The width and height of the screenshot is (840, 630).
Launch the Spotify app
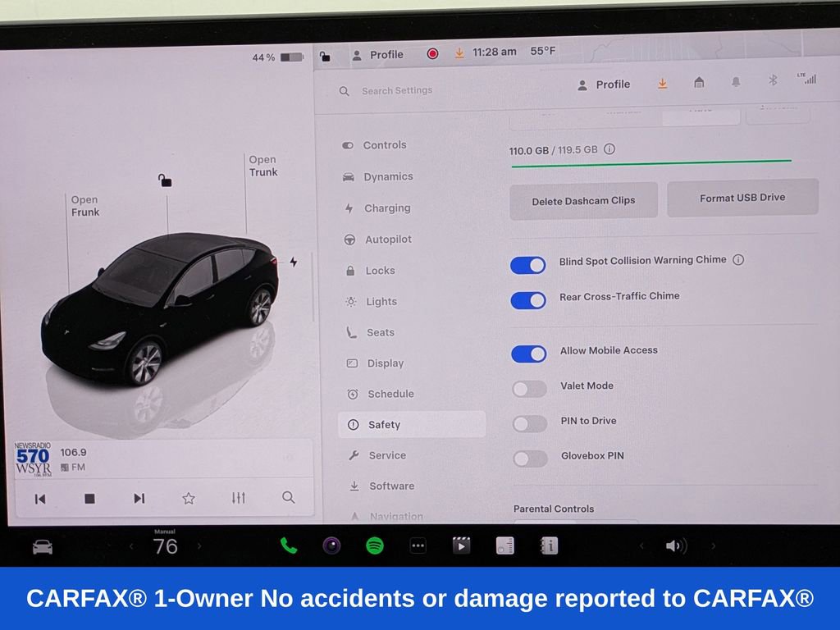tap(374, 546)
